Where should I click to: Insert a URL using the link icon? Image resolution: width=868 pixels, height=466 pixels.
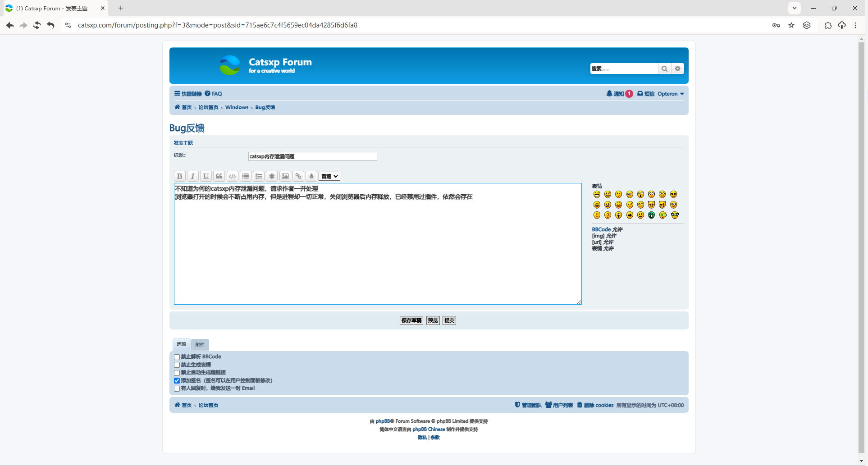pos(298,176)
